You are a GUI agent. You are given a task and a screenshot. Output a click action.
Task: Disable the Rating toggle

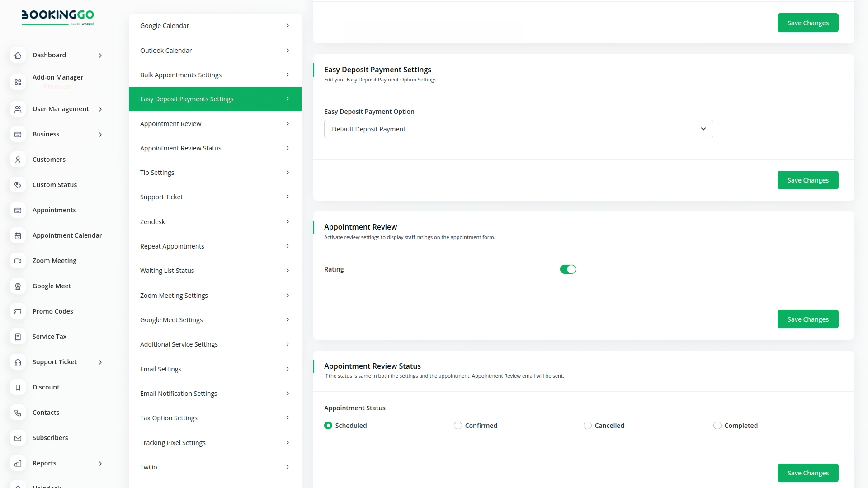568,269
